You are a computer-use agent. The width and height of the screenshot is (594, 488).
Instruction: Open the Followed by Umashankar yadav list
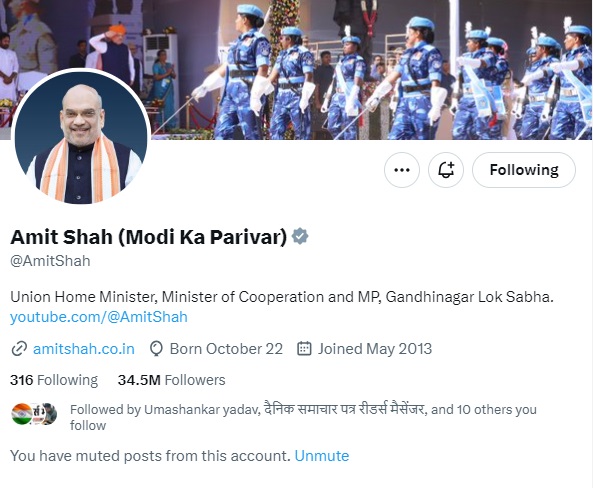303,417
